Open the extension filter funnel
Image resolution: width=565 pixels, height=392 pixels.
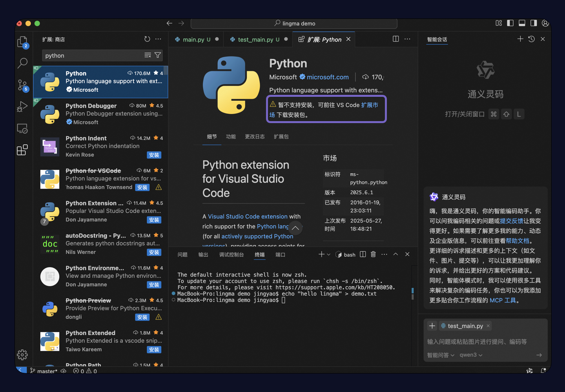point(158,55)
